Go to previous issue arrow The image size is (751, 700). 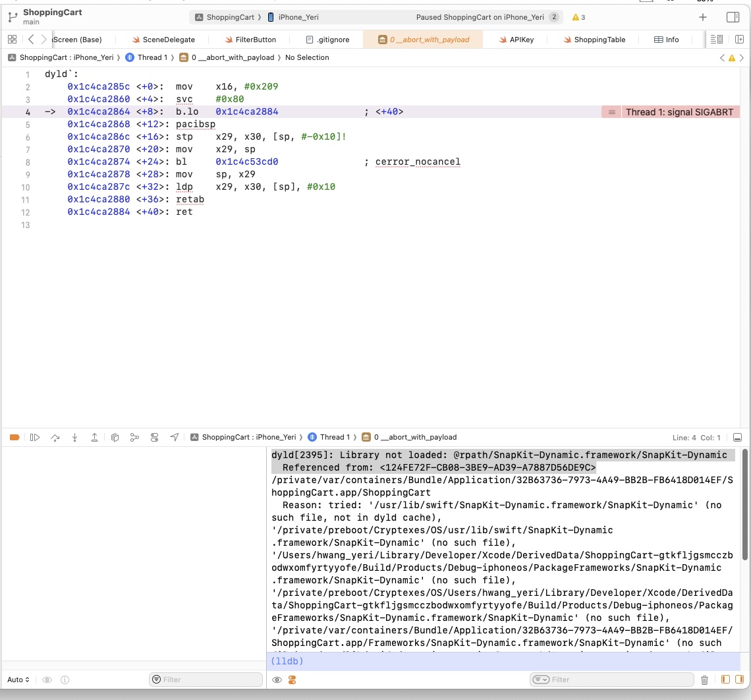(722, 58)
